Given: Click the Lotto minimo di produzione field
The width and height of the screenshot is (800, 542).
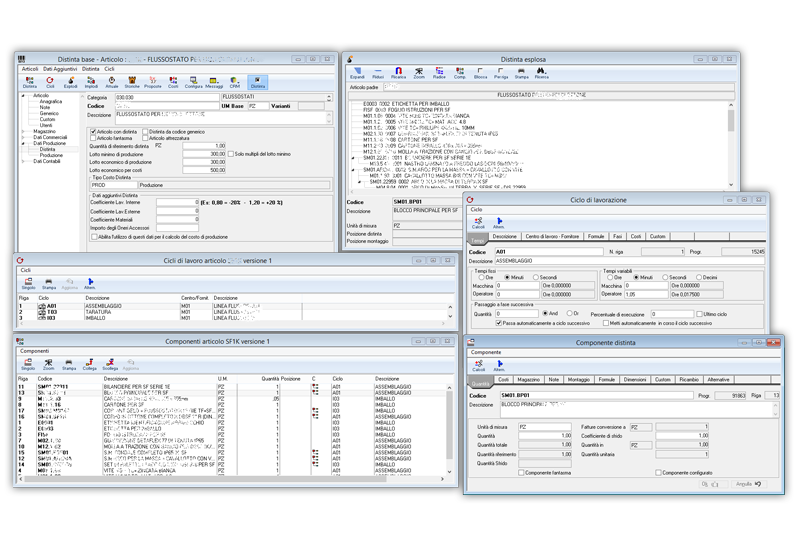Looking at the screenshot, I should click(204, 154).
